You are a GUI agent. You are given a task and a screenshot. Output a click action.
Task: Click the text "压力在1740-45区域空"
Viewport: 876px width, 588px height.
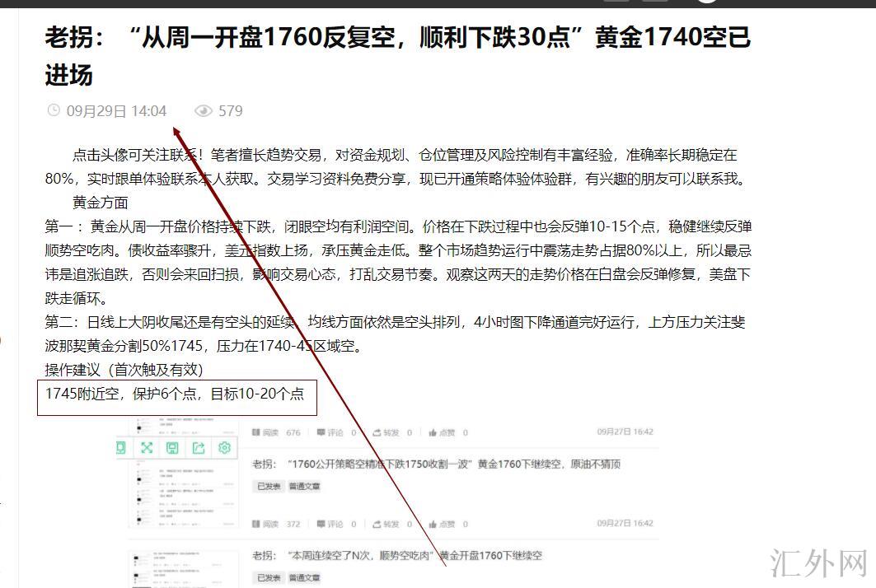[288, 346]
